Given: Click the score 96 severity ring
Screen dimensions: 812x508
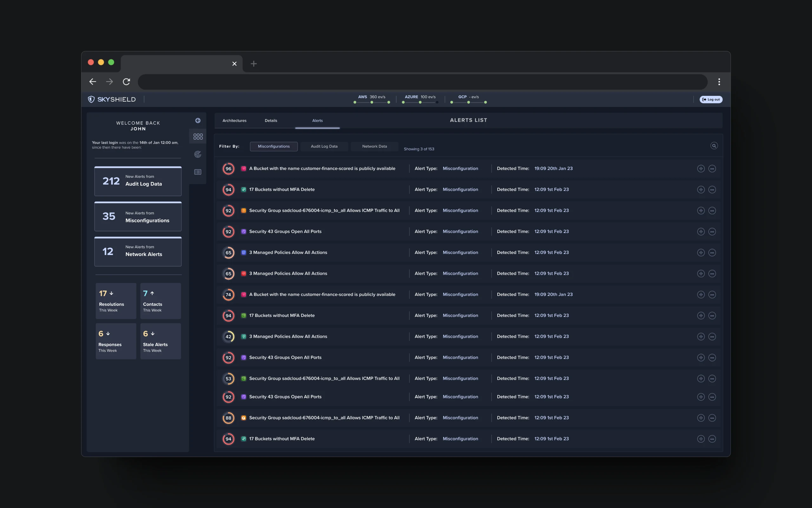Looking at the screenshot, I should pos(228,169).
